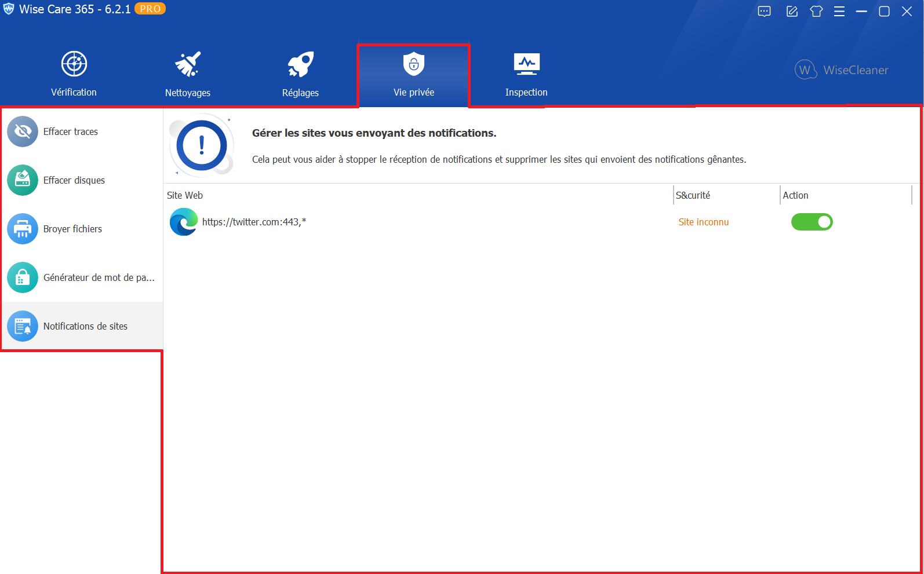Open the skin shirt icon
The height and width of the screenshot is (574, 924).
click(x=816, y=12)
